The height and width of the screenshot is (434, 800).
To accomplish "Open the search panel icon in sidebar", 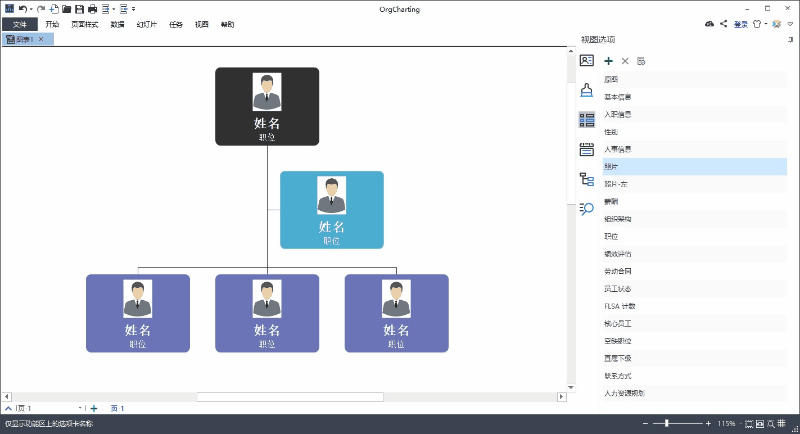I will coord(587,208).
